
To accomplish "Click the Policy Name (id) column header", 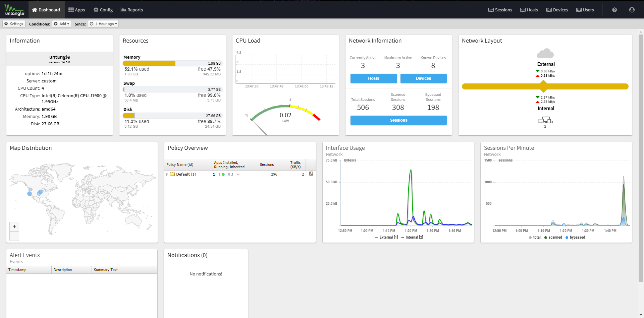I will tap(188, 165).
